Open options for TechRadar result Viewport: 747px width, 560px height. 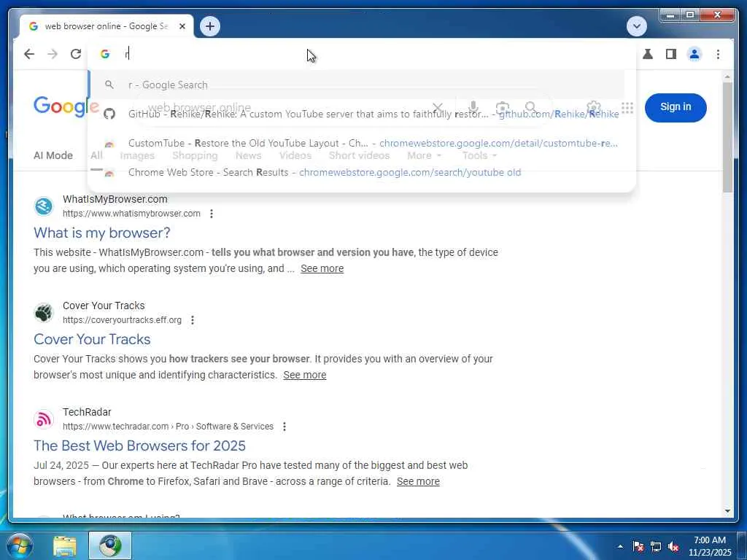[285, 427]
